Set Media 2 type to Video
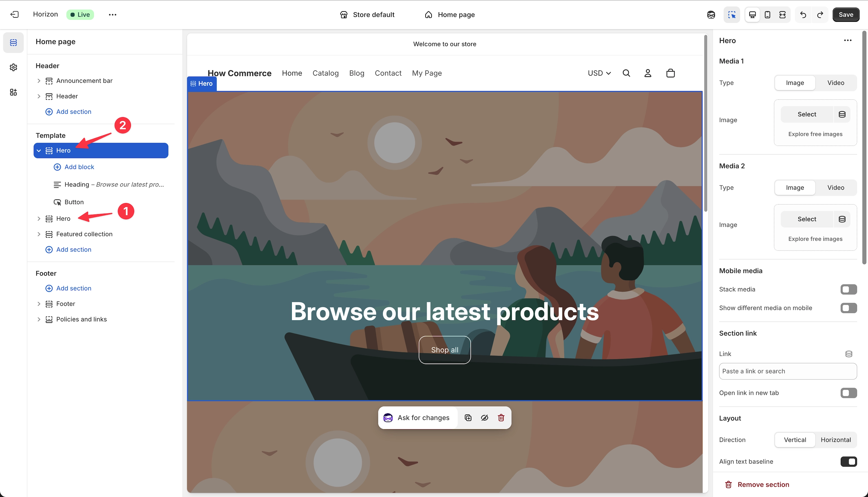The height and width of the screenshot is (497, 868). pyautogui.click(x=835, y=188)
